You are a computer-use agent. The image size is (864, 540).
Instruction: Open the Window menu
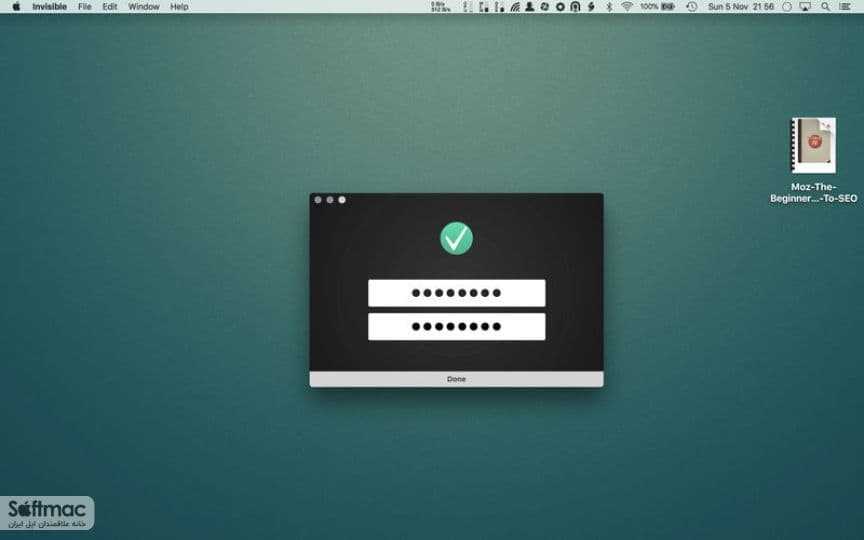[x=143, y=7]
